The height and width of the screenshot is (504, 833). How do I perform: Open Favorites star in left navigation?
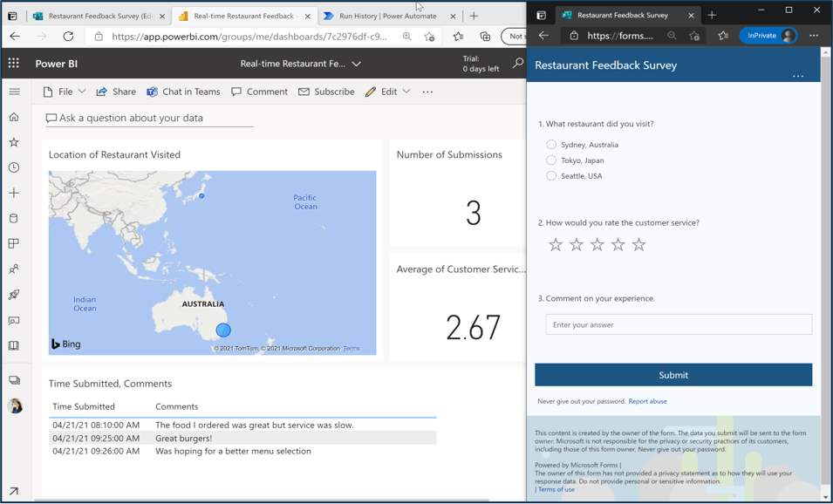coord(14,142)
